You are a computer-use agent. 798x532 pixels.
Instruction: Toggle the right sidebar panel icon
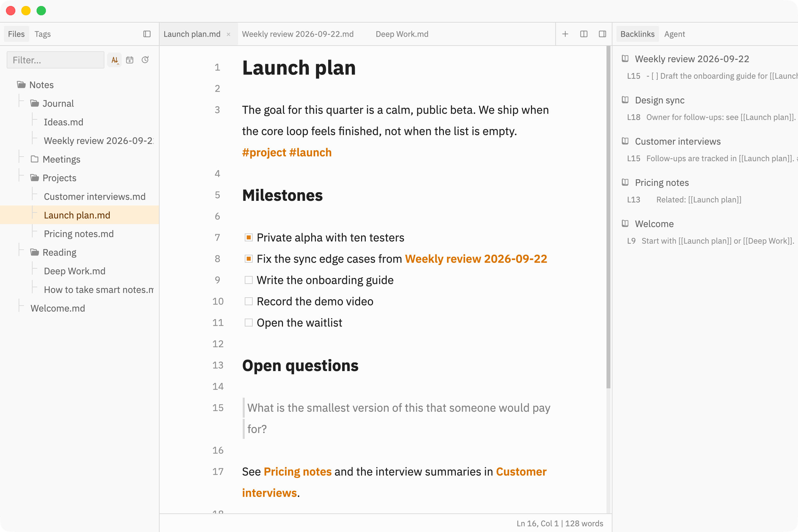pos(602,34)
